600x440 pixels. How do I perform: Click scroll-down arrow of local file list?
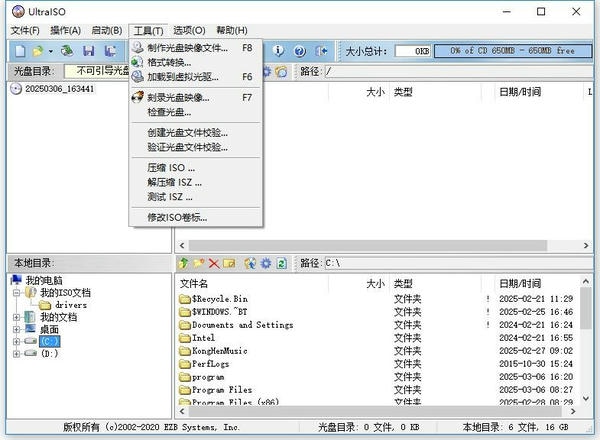point(585,399)
